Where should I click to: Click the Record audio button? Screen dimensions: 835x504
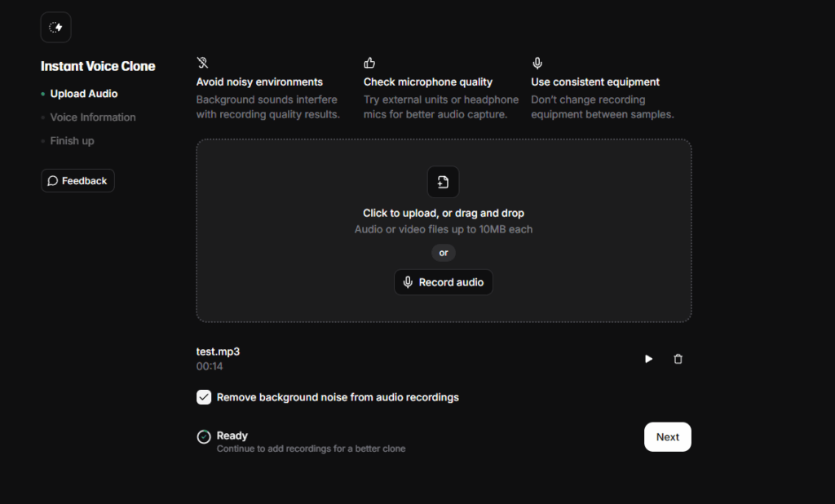[443, 282]
